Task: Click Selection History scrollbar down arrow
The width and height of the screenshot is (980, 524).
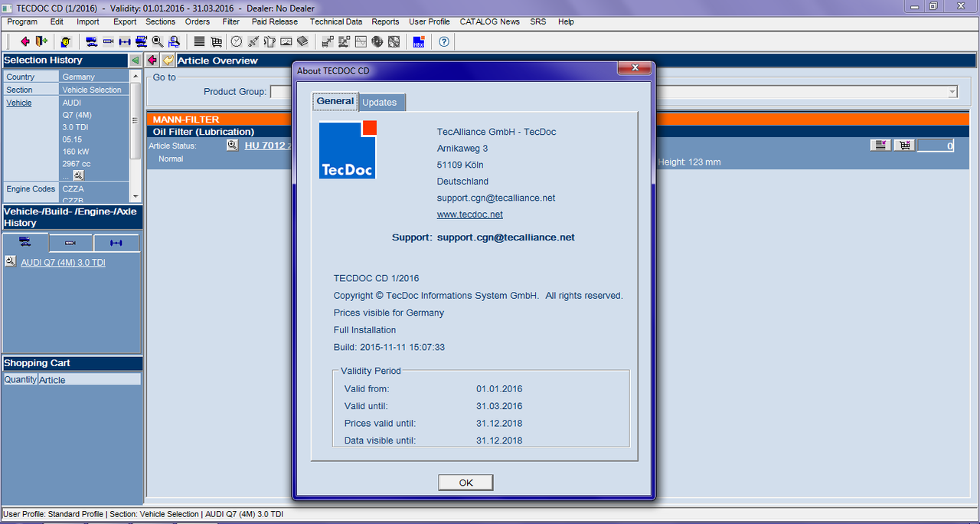Action: [x=136, y=197]
